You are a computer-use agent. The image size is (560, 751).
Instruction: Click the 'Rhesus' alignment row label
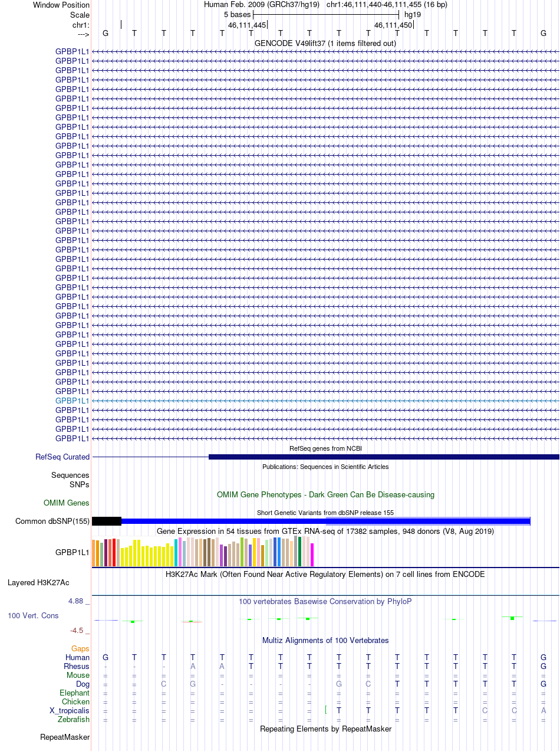coord(77,666)
